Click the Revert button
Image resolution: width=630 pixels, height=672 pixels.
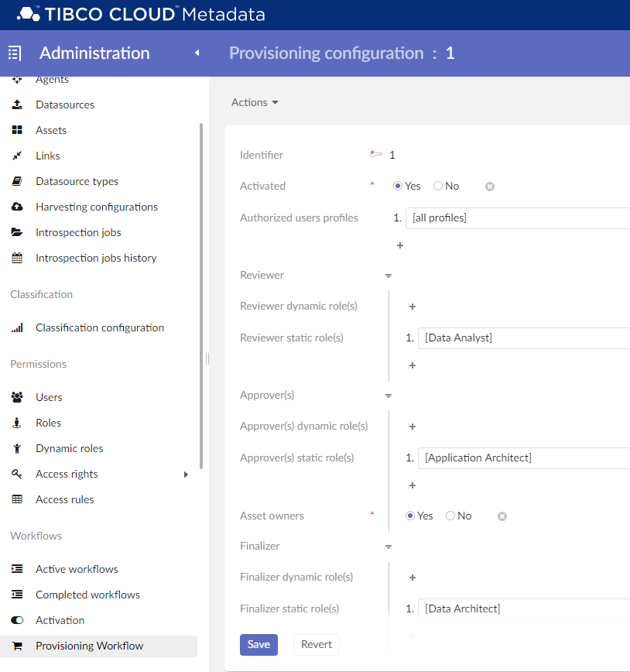pyautogui.click(x=316, y=644)
